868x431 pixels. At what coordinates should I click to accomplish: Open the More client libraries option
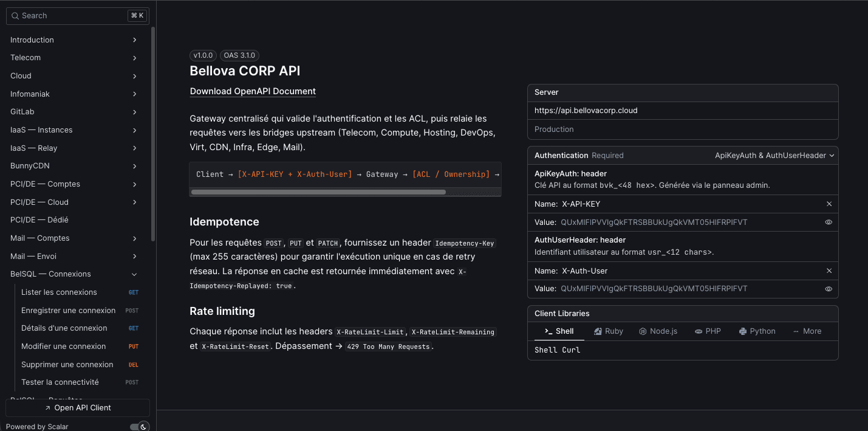[x=807, y=331]
